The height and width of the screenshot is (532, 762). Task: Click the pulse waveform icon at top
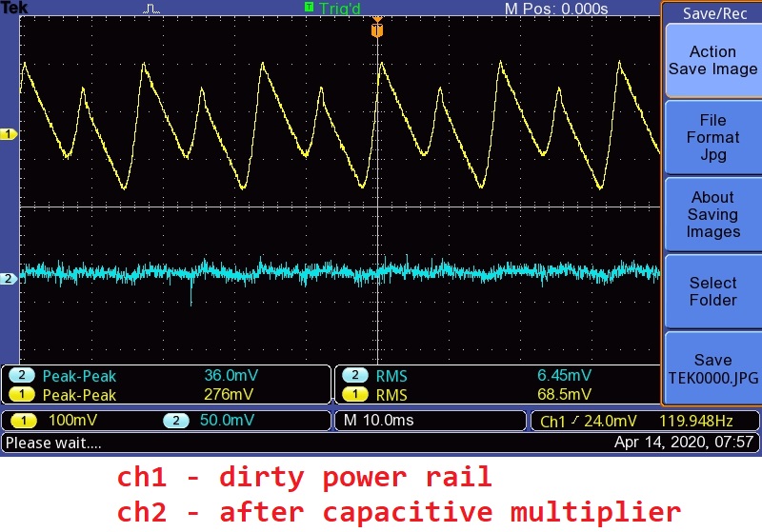click(x=151, y=9)
